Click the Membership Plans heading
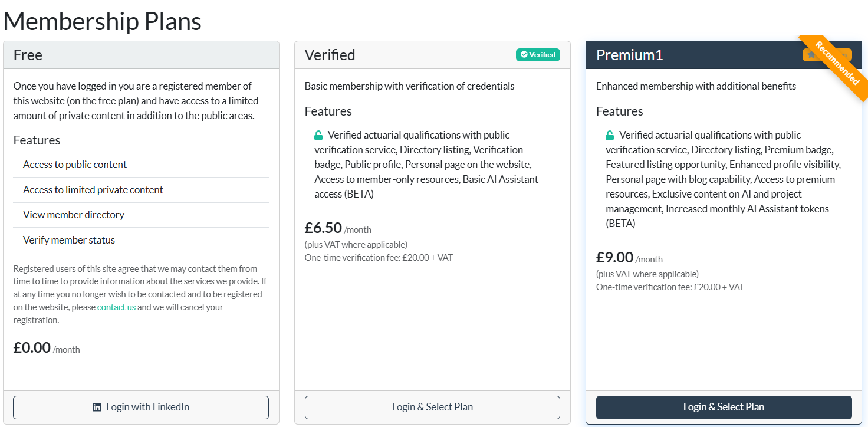868x427 pixels. point(103,21)
